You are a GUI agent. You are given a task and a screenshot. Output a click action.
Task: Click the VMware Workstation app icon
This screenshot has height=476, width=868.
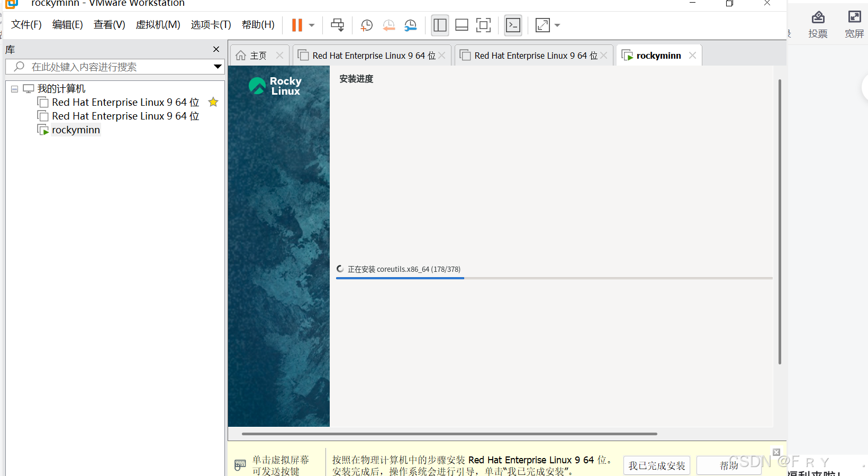point(12,3)
